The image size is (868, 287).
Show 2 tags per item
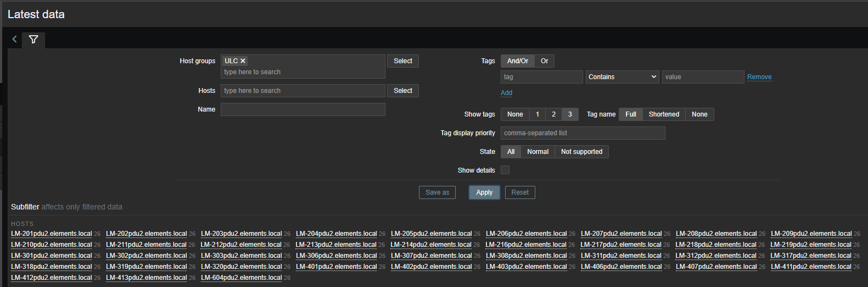[553, 114]
